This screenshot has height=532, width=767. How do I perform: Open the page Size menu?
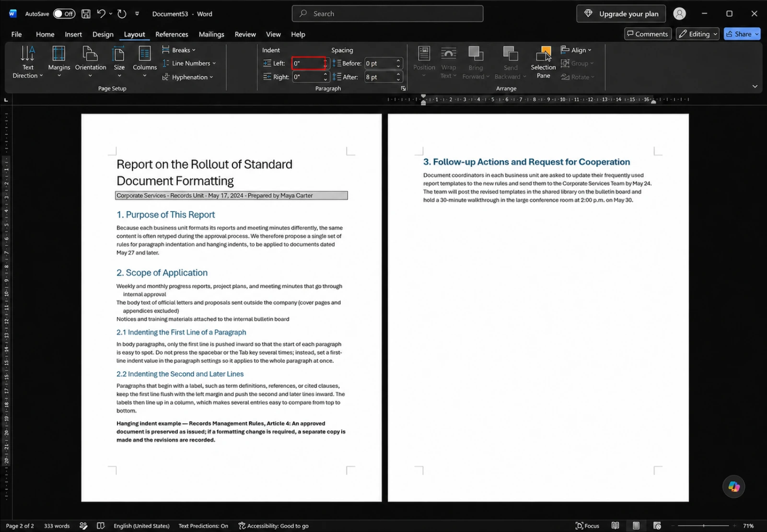(119, 61)
